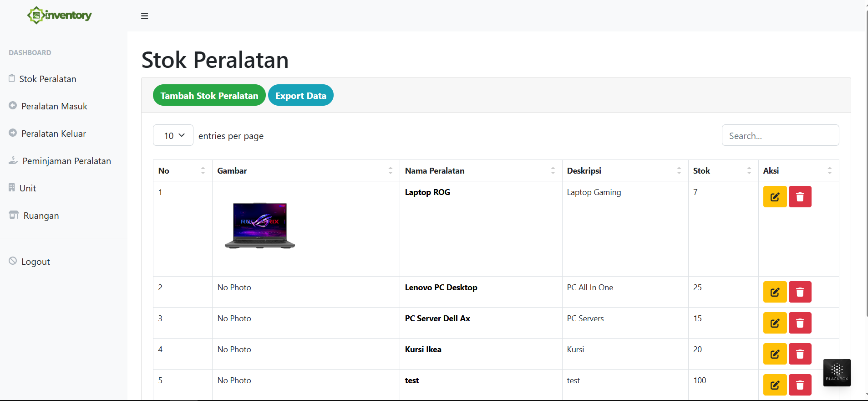Click the Laptop ROG photo thumbnail
Image resolution: width=868 pixels, height=401 pixels.
[260, 226]
